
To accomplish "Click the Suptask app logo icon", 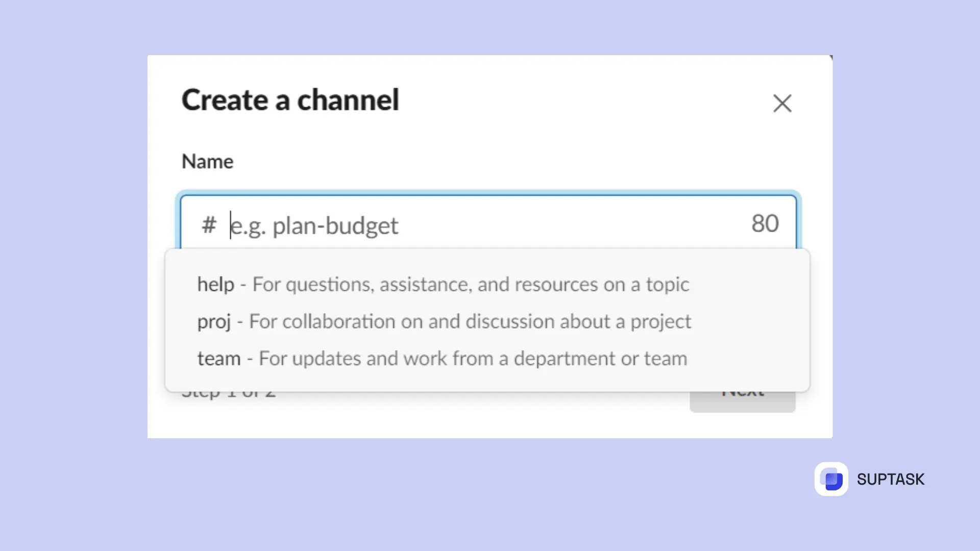I will (x=831, y=480).
